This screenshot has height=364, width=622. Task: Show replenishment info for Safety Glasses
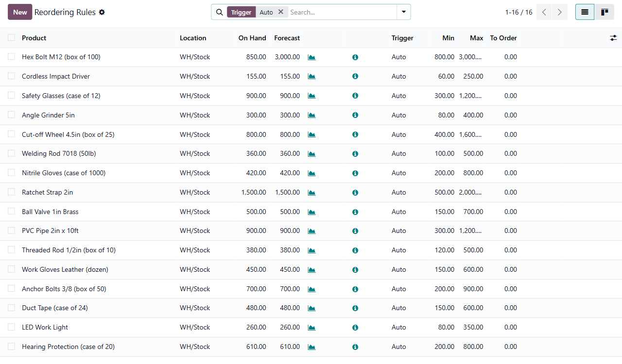coord(355,96)
